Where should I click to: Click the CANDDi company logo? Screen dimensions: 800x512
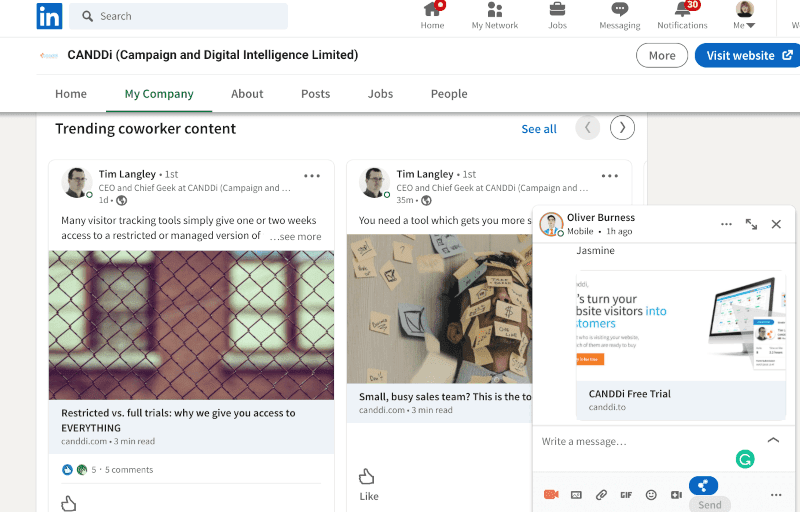click(x=49, y=55)
